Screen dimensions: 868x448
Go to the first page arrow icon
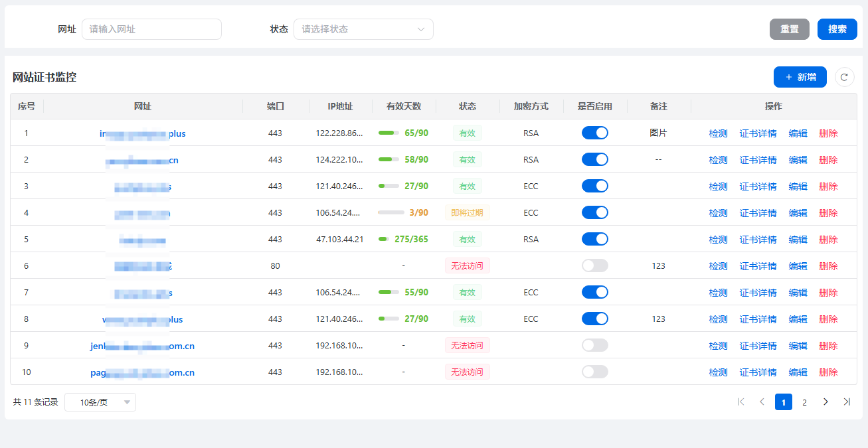(x=741, y=402)
